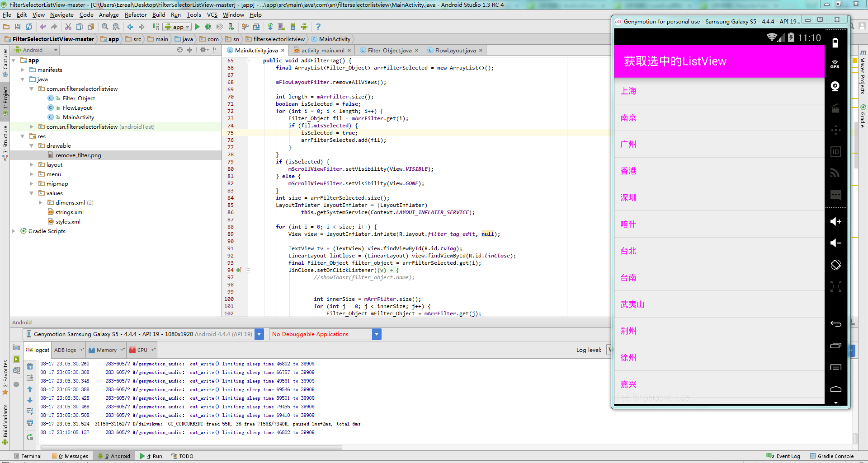Toggle soft-wraps icon in logcat toolbar

pyautogui.click(x=30, y=412)
